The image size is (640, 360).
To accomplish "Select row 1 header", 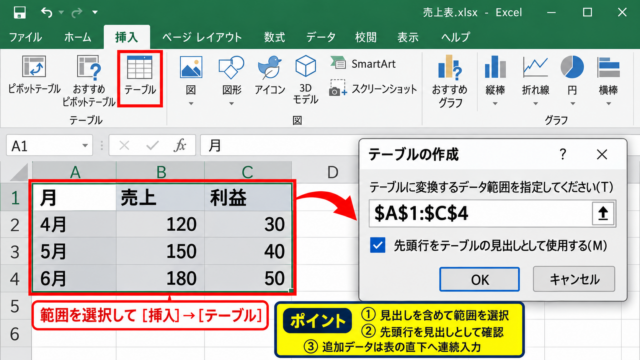I will click(x=16, y=198).
